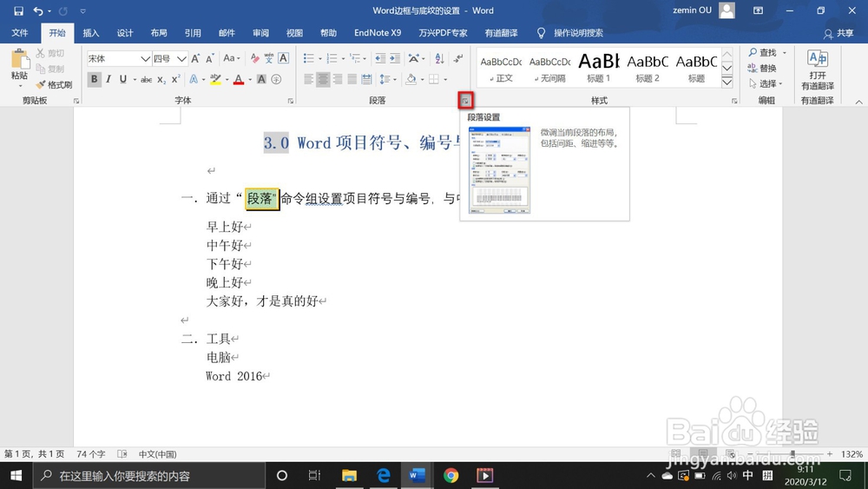
Task: Open Windows search box on taskbar
Action: point(149,475)
